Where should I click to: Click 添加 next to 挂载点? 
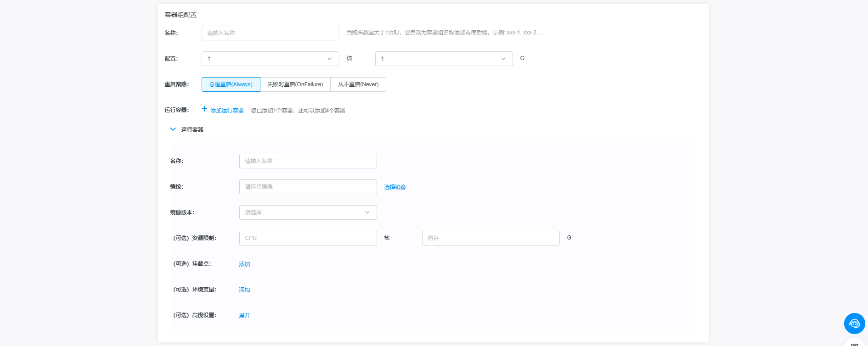244,264
